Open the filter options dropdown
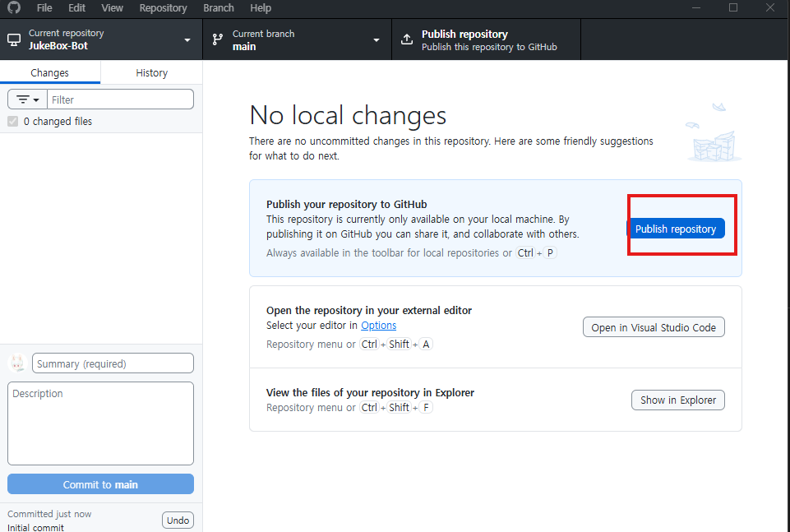This screenshot has width=790, height=532. tap(27, 99)
